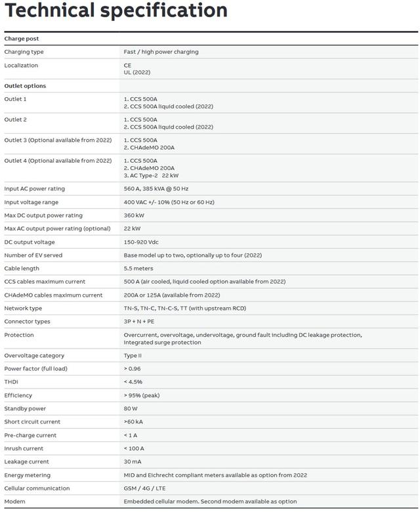This screenshot has width=420, height=512.
Task: Select the "5.5 meters" cable length value
Action: 138,268
